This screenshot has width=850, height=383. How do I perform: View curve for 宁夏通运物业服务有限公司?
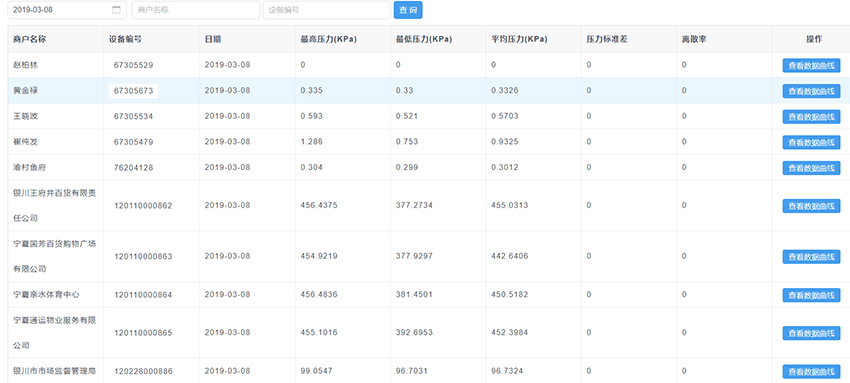click(x=811, y=333)
